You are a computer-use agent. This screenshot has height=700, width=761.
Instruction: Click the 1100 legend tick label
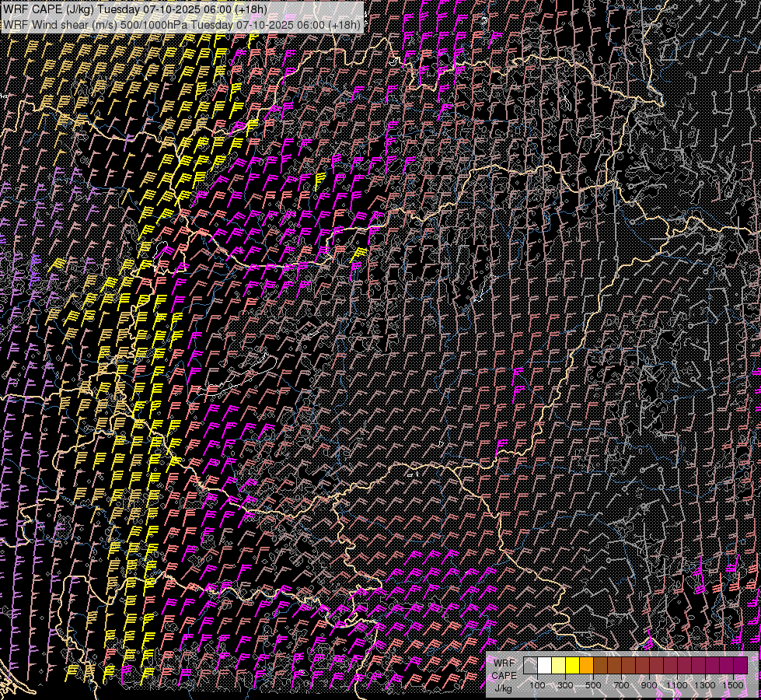coord(677,685)
